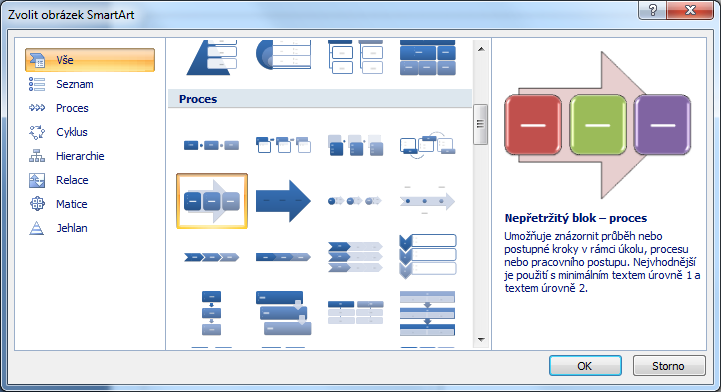Image resolution: width=721 pixels, height=392 pixels.
Task: Select the timeline arrow layout with three dots
Action: tap(427, 201)
